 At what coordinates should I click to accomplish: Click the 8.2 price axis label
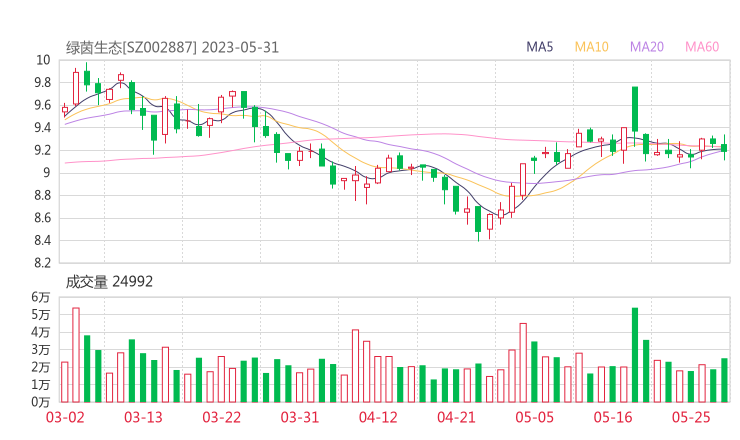[x=42, y=263]
